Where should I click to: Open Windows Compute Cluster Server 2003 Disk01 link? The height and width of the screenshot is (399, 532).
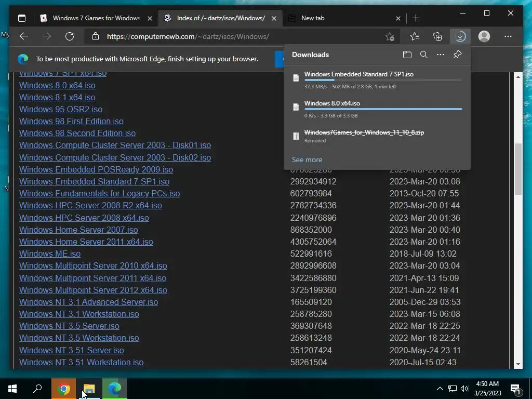(x=115, y=145)
